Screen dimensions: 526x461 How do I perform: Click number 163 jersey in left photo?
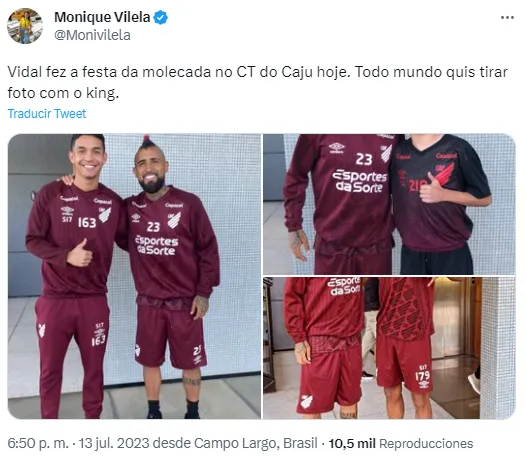point(87,222)
